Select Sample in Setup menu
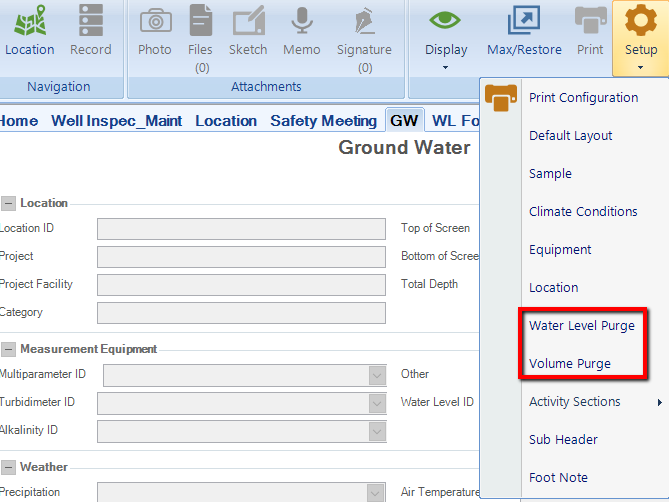This screenshot has width=669, height=502. [x=550, y=174]
